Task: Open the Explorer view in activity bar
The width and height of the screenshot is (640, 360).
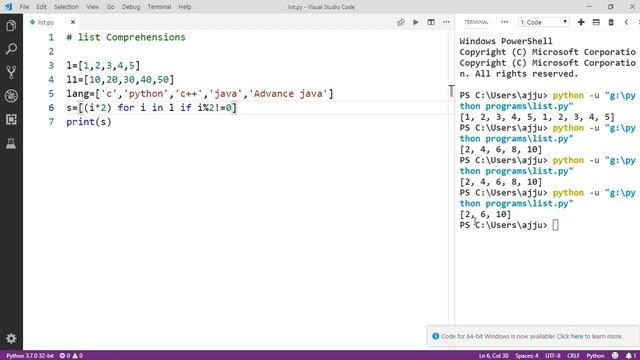Action: [x=11, y=26]
